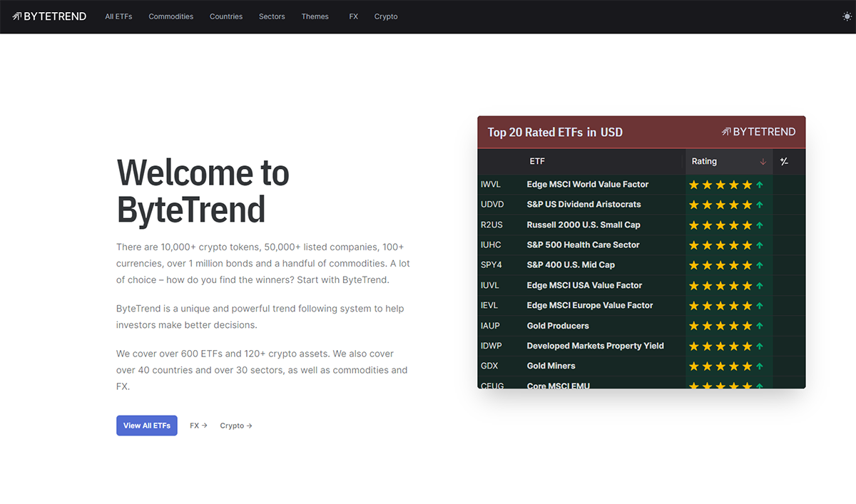Click the green up arrow for IDWP
Screen dimensions: 856x504
pos(760,346)
